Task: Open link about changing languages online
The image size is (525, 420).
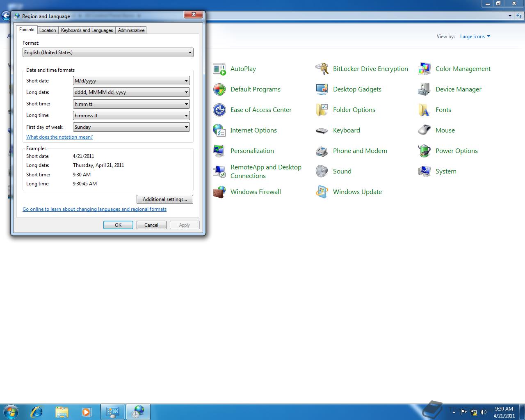Action: pos(95,209)
